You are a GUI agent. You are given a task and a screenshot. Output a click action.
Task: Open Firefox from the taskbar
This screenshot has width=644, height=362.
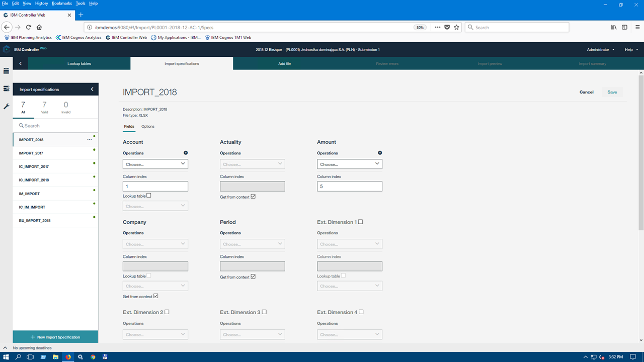68,356
